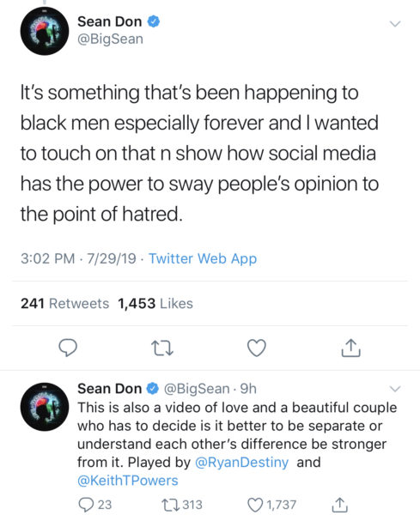
Task: Reply to the main tweet via comment icon
Action: pyautogui.click(x=68, y=348)
